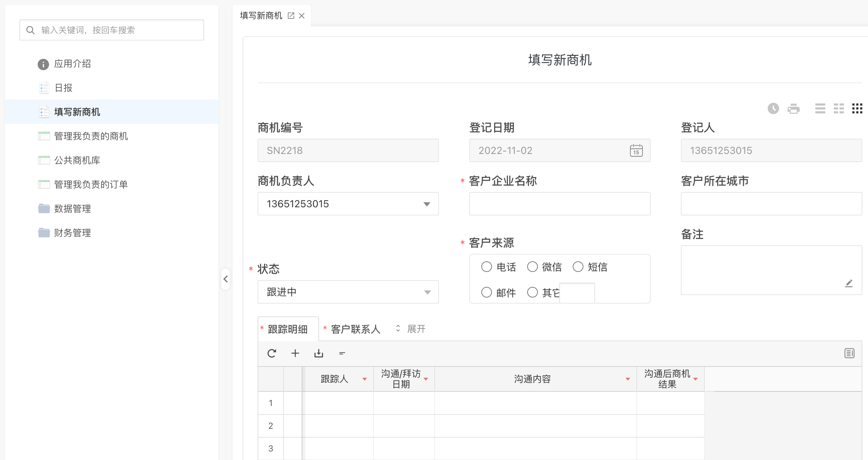Refresh the tracking detail table
Viewport: 868px width, 460px height.
pyautogui.click(x=272, y=353)
